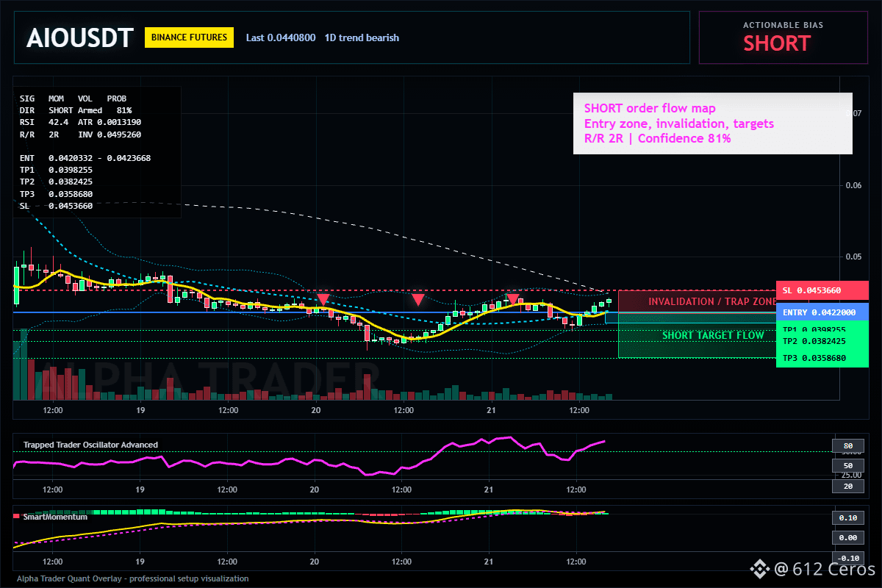
Task: Click date label 21 on main chart axis
Action: coord(490,410)
